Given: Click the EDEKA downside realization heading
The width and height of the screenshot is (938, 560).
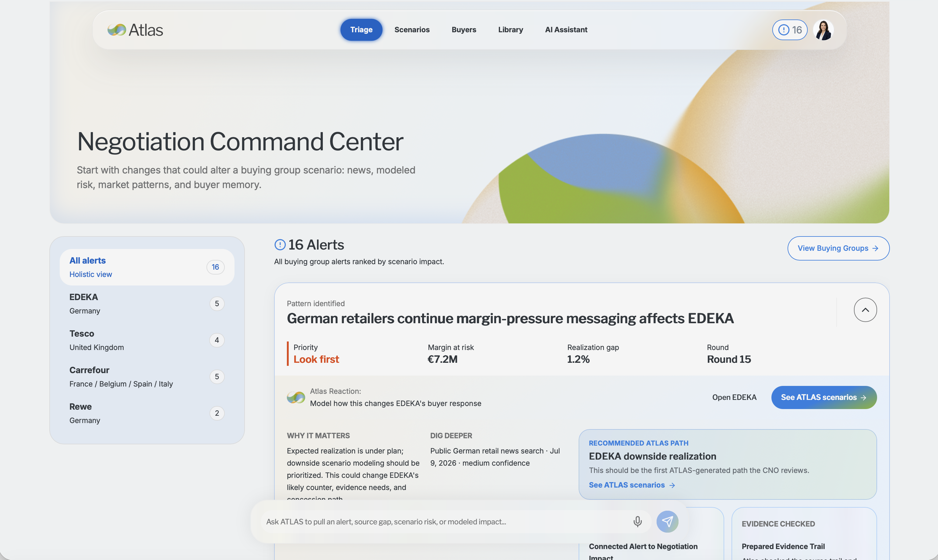Looking at the screenshot, I should (x=653, y=456).
